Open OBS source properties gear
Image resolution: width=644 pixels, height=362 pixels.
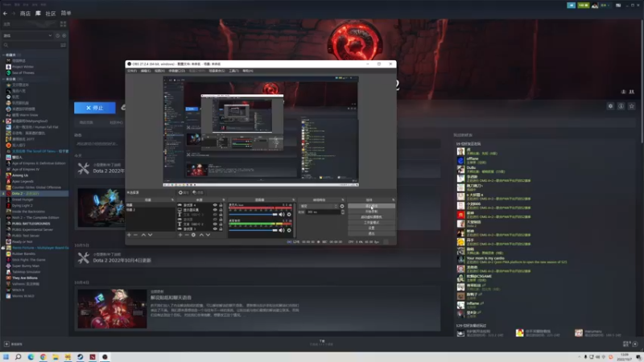tap(193, 235)
